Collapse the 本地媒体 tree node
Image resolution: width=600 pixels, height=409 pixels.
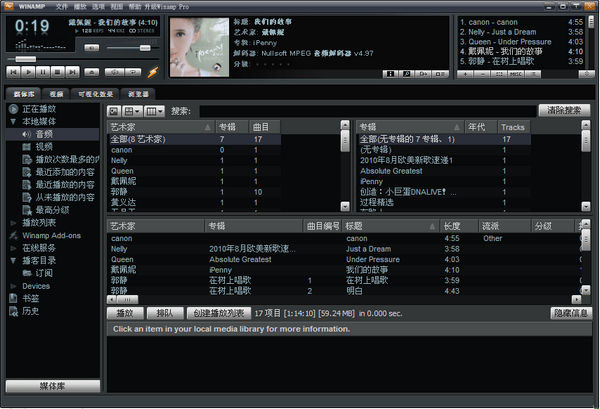click(x=13, y=122)
